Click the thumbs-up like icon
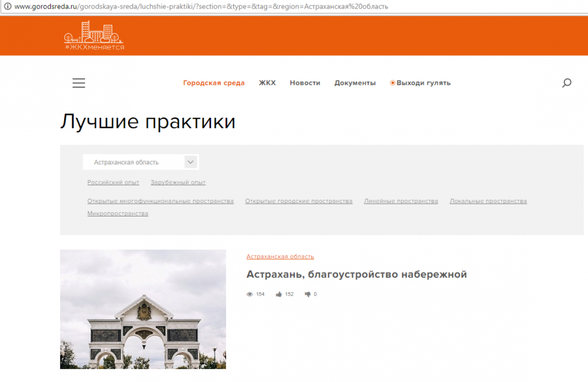This screenshot has height=382, width=588. [x=279, y=294]
